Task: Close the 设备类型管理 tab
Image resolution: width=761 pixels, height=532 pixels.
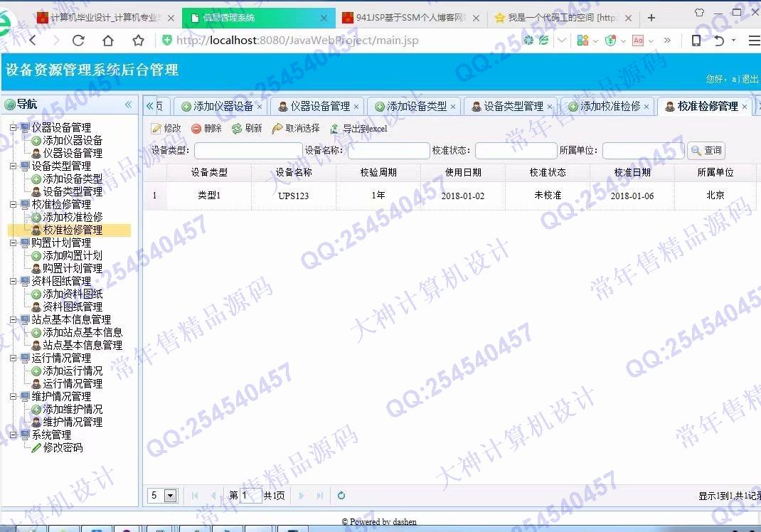Action: click(549, 107)
